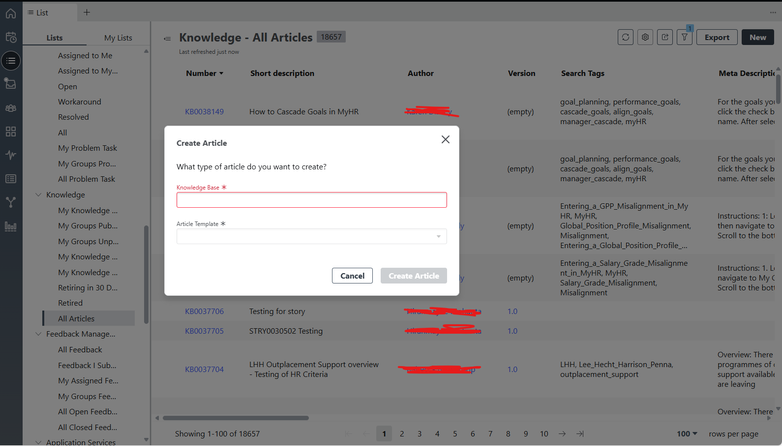Go to page 5 of results
The width and height of the screenshot is (782, 446).
tap(455, 434)
